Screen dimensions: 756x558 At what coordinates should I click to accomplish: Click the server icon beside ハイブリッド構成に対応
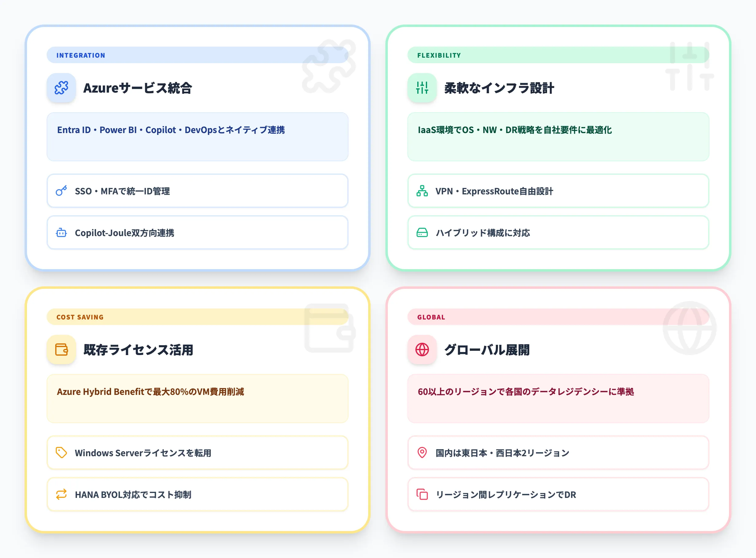[x=422, y=233]
